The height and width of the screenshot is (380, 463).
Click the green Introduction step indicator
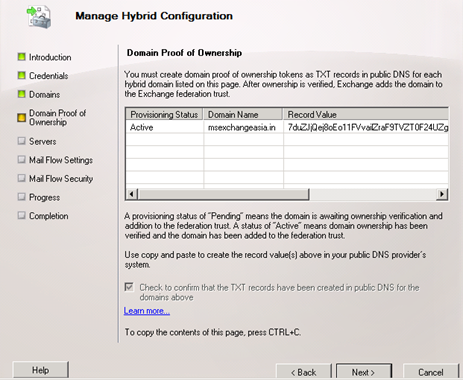[x=22, y=57]
